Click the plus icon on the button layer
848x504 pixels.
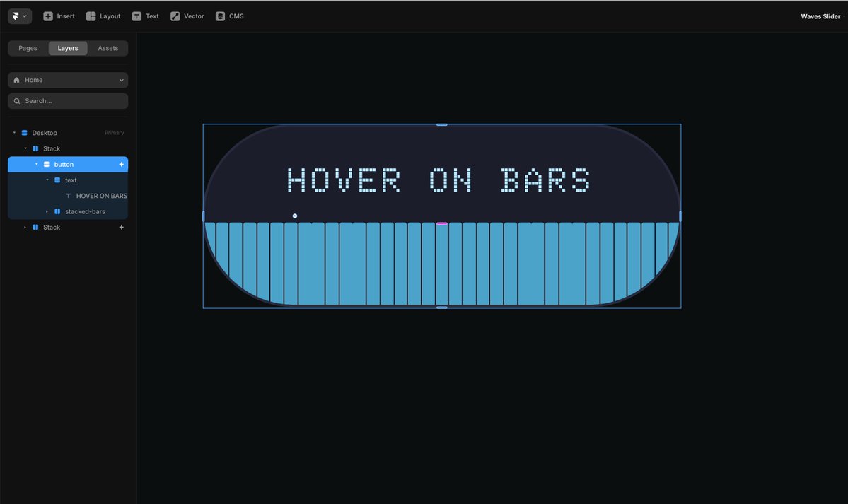[121, 164]
